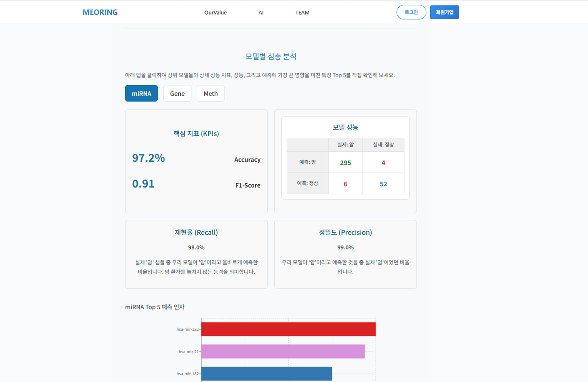Viewport: 588px width, 382px height.
Task: Click the MEORING logo
Action: coord(100,12)
